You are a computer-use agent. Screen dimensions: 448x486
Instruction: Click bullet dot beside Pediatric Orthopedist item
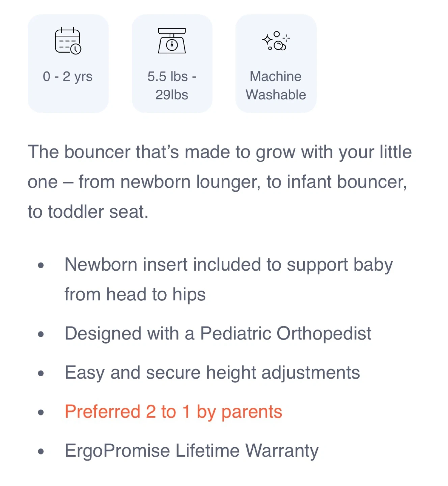point(41,334)
